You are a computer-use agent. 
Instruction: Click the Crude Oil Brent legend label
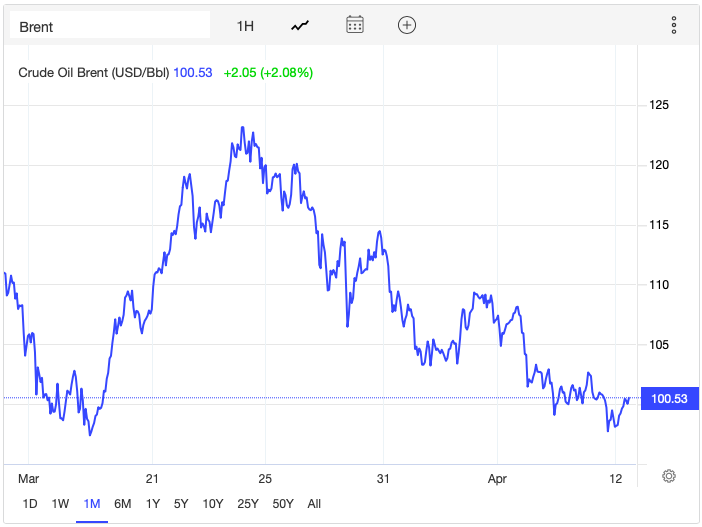point(95,72)
